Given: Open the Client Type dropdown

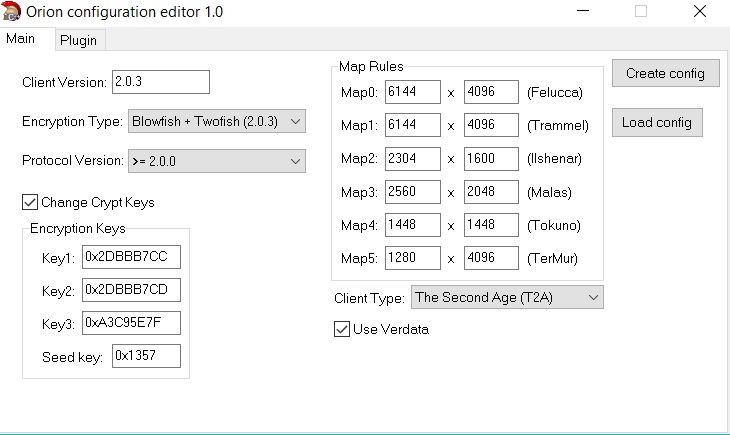Looking at the screenshot, I should [x=507, y=297].
